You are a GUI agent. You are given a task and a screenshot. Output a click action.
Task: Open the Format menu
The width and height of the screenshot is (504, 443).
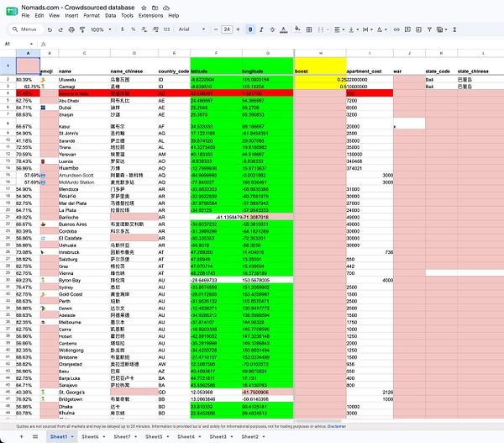coord(92,15)
